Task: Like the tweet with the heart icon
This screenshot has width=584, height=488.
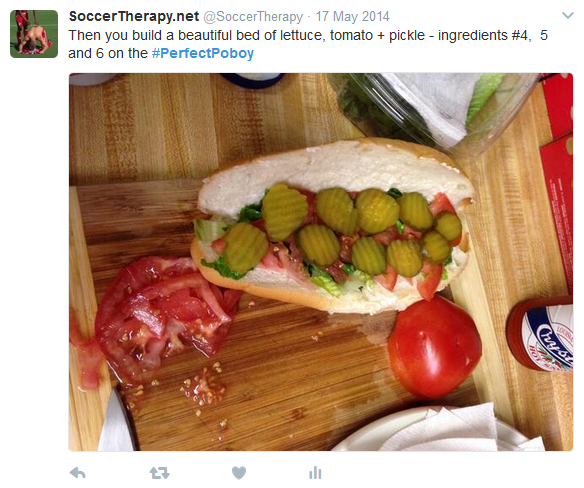Action: point(239,473)
